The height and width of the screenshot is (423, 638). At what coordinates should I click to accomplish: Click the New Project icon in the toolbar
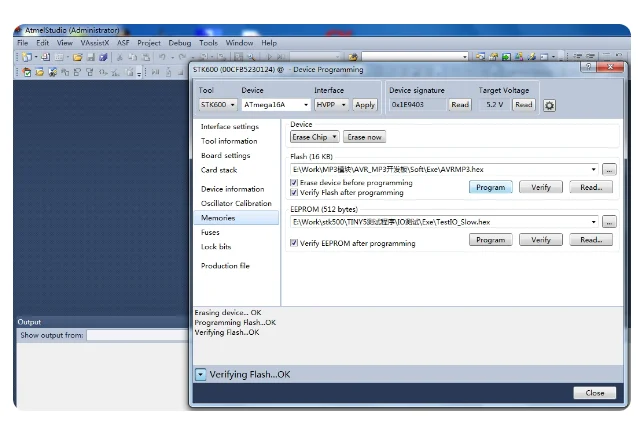27,57
